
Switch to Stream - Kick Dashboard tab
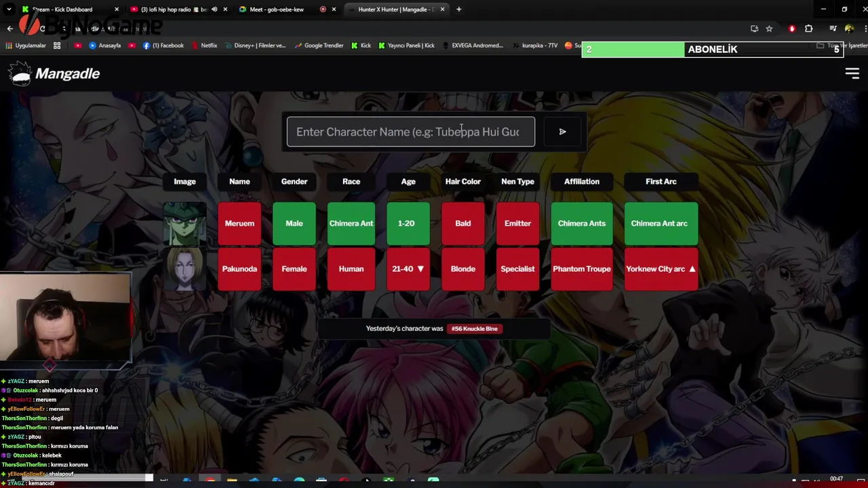coord(62,9)
